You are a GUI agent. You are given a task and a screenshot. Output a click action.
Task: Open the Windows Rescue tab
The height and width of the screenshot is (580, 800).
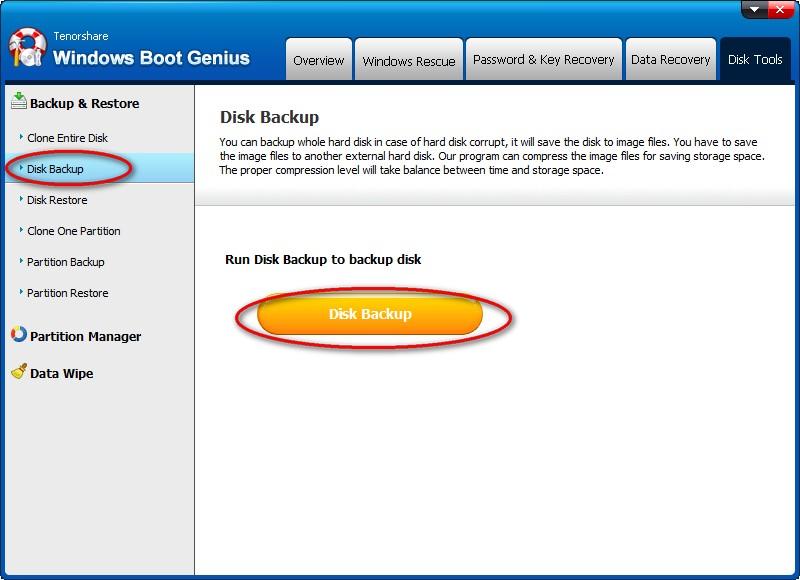409,59
